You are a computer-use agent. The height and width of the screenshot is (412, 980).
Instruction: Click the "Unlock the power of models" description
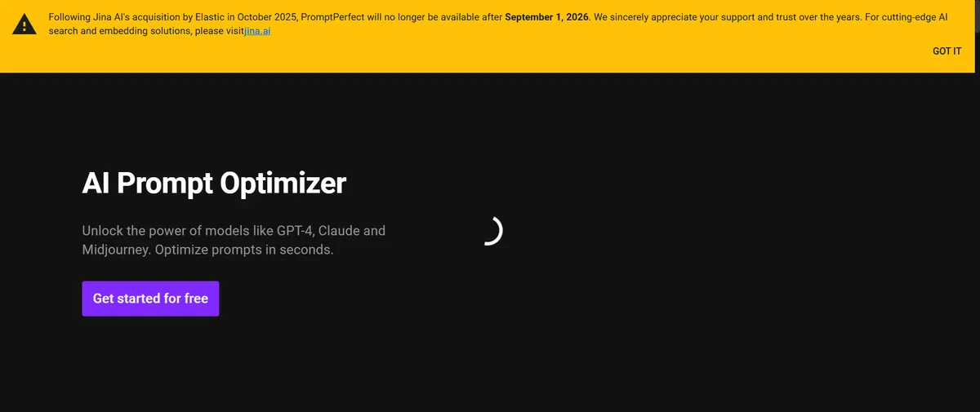pyautogui.click(x=234, y=240)
